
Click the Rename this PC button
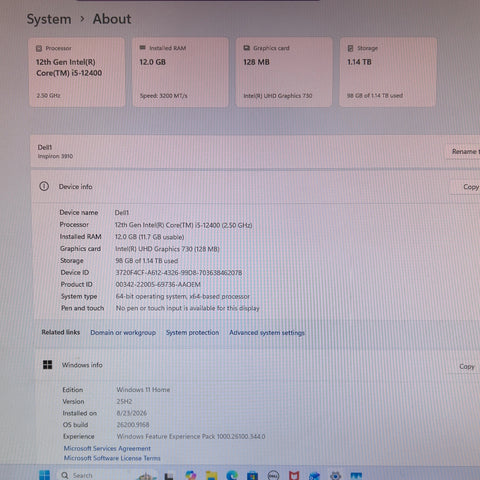pos(464,152)
